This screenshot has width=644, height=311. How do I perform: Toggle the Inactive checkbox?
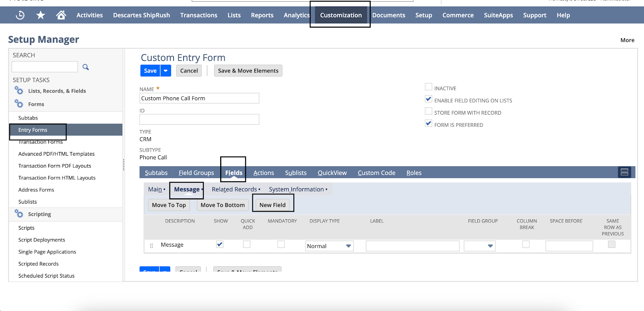[429, 87]
